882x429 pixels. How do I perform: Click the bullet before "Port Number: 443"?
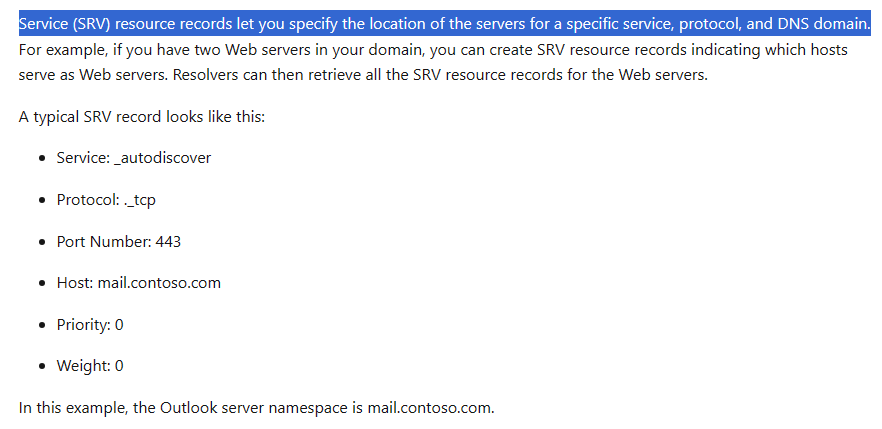(43, 242)
